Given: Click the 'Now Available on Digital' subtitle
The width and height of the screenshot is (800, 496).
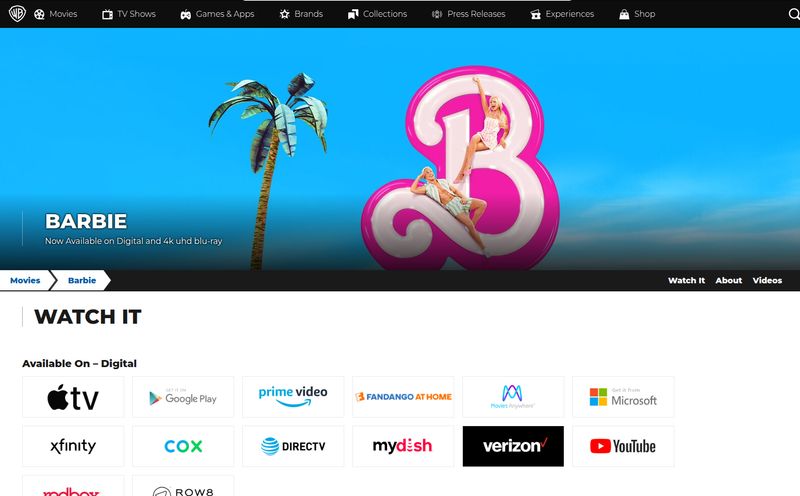Looking at the screenshot, I should (133, 241).
